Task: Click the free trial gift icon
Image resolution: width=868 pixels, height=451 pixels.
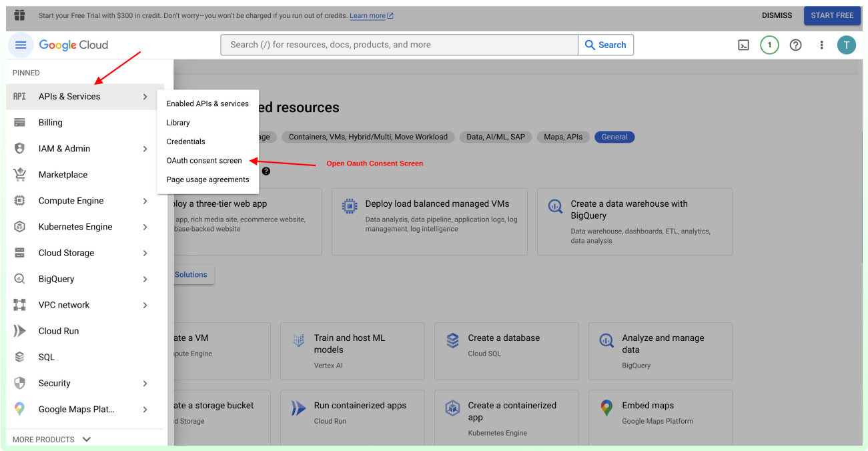Action: click(19, 15)
